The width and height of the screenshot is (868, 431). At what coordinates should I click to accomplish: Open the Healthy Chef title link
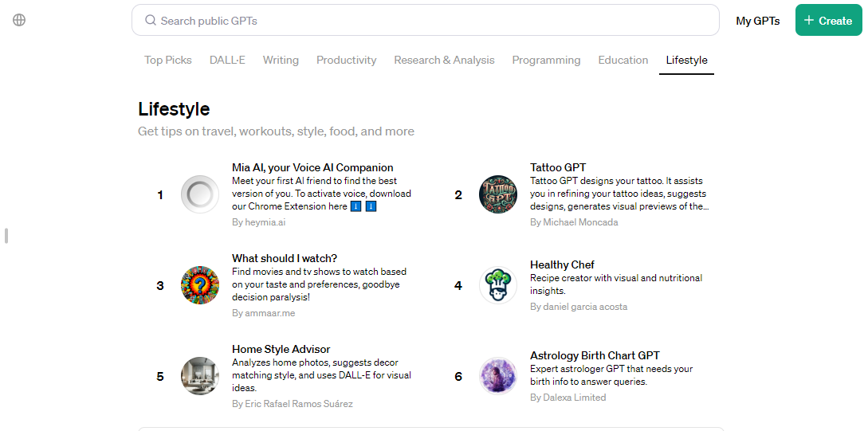562,264
